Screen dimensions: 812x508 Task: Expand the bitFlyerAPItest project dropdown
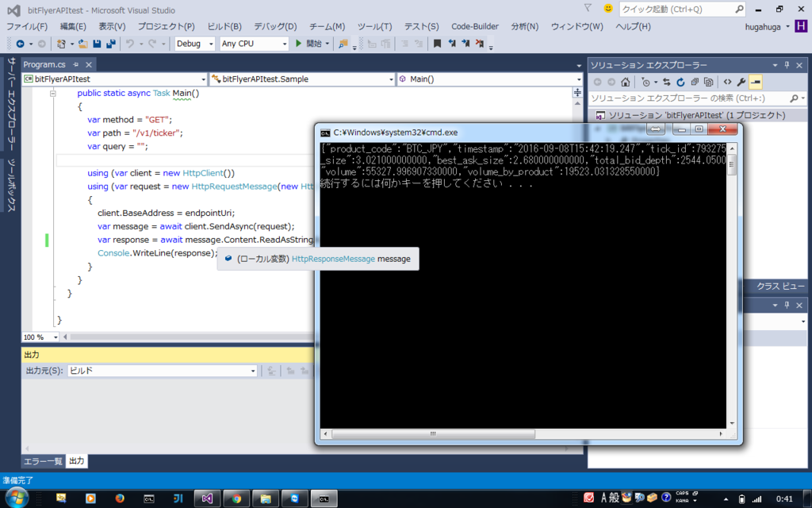[x=114, y=79]
